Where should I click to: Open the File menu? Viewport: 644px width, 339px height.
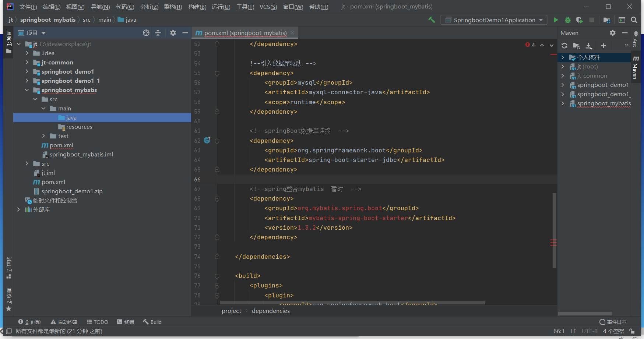(x=28, y=7)
